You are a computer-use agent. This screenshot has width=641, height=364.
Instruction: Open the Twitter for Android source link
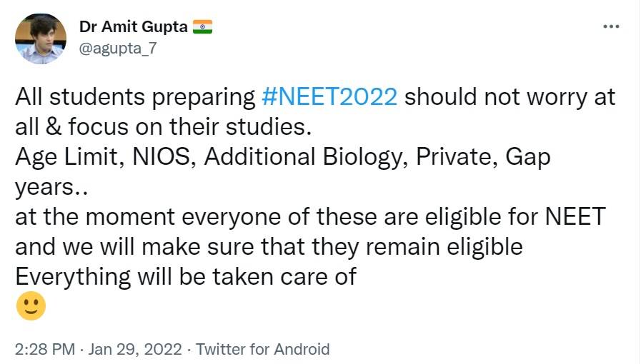pyautogui.click(x=262, y=349)
